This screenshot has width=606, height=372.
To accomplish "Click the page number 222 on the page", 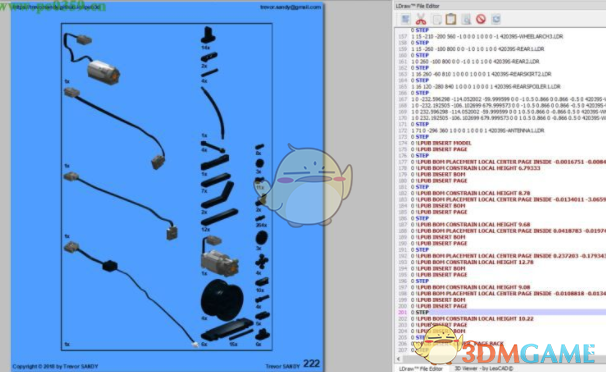I will (312, 364).
